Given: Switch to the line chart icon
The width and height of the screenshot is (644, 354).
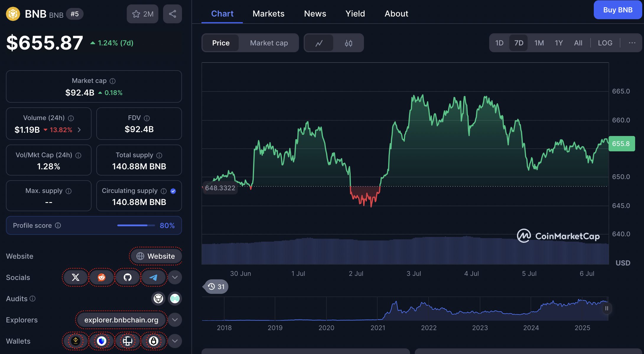Looking at the screenshot, I should (319, 43).
